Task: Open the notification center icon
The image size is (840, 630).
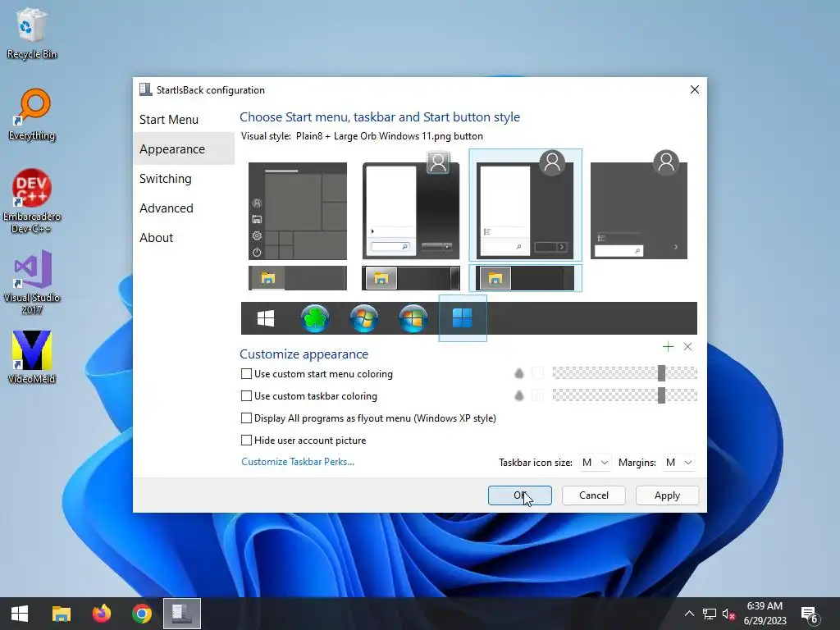Action: coord(809,614)
